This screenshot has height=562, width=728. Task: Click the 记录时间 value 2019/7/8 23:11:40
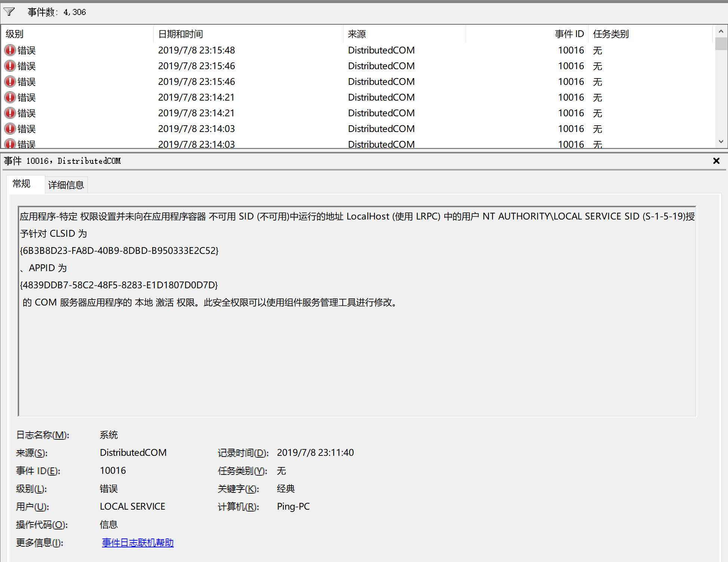coord(315,452)
